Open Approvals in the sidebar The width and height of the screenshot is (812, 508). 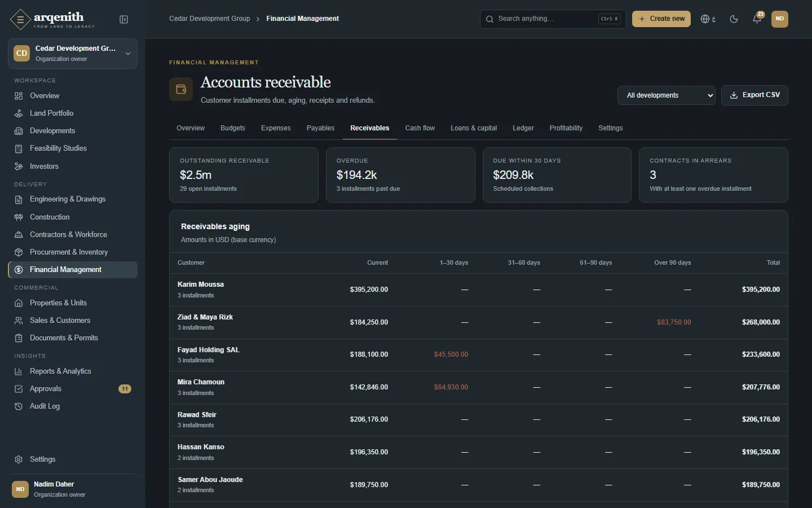[x=73, y=389]
